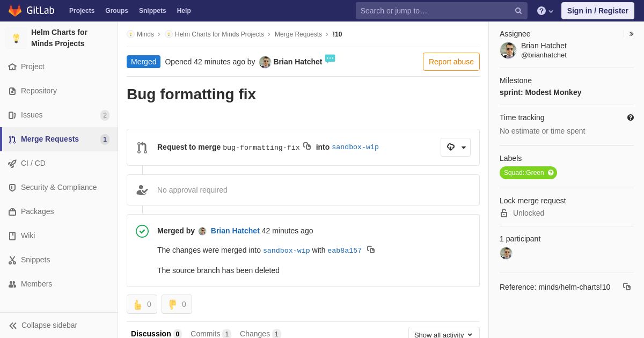644x338 pixels.
Task: Click the Report abuse button
Action: tap(451, 62)
